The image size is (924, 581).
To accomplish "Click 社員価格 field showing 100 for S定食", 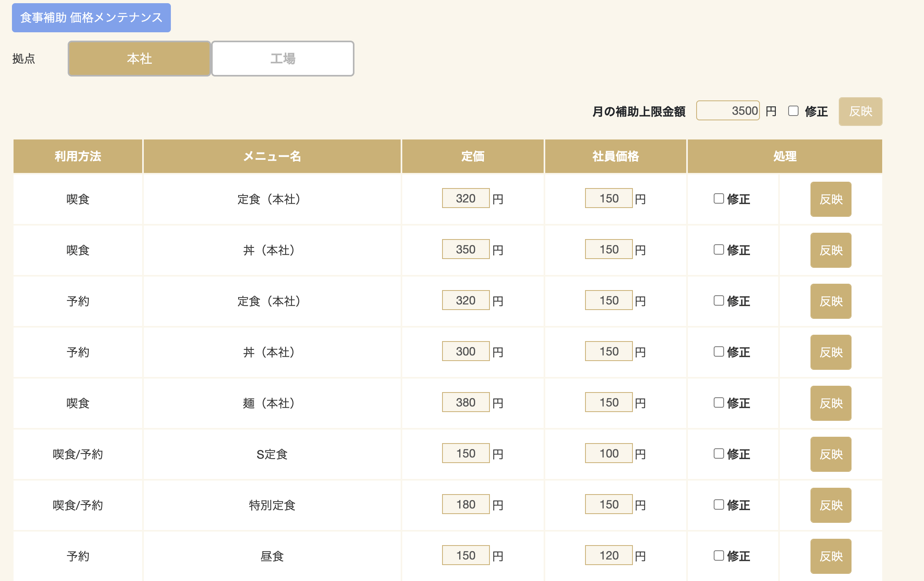I will coord(608,453).
